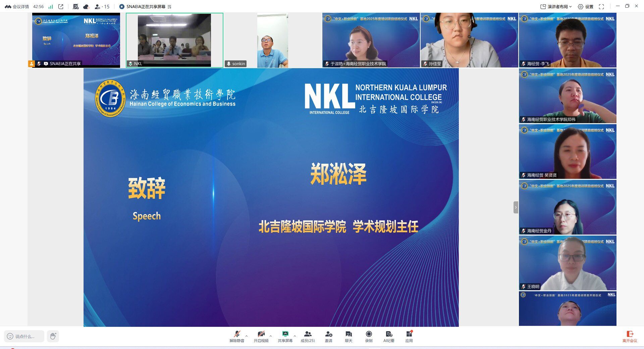This screenshot has width=644, height=349.
Task: Expand share options arrow beside 共享屏幕
Action: pos(295,336)
